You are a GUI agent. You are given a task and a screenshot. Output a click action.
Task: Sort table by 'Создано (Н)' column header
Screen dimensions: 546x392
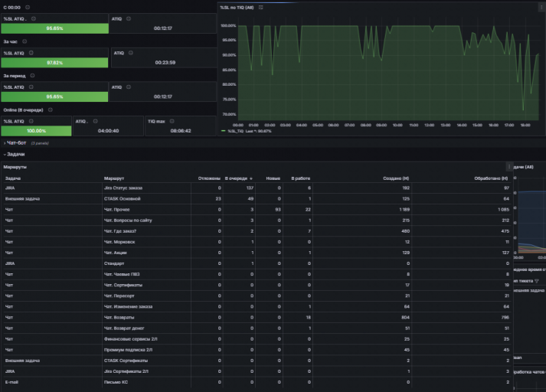coord(396,178)
